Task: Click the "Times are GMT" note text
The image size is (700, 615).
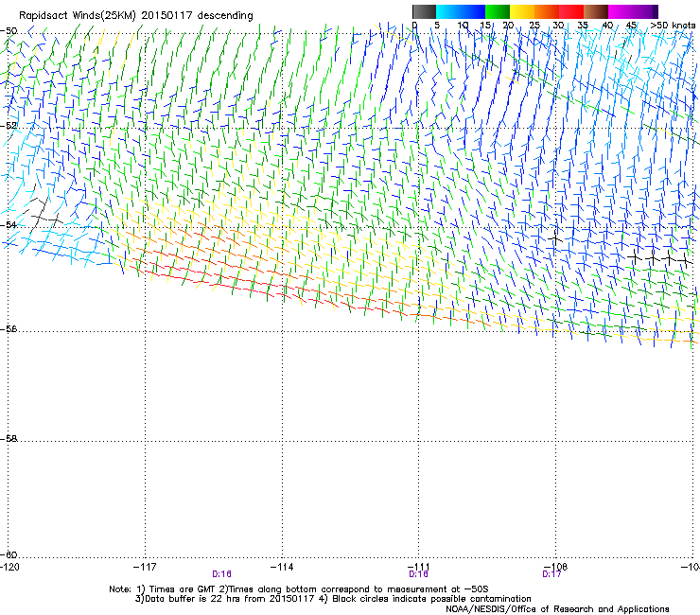Action: (x=183, y=589)
